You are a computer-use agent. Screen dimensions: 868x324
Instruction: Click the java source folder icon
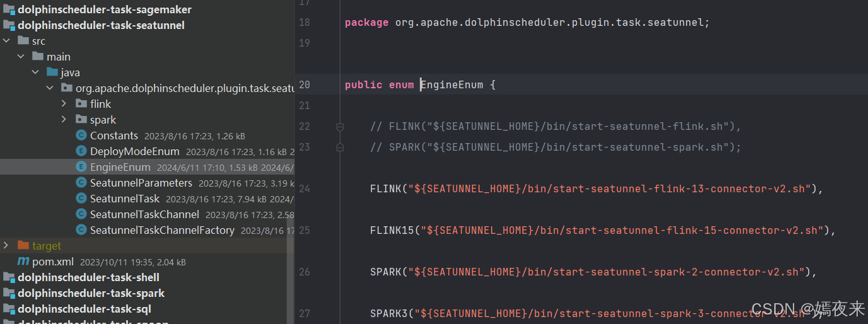pyautogui.click(x=52, y=72)
